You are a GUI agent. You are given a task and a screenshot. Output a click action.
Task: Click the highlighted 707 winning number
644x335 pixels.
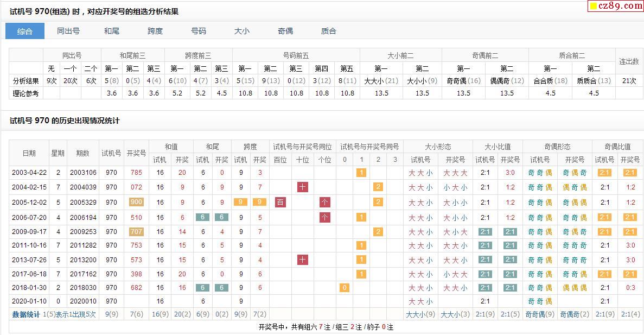[136, 231]
